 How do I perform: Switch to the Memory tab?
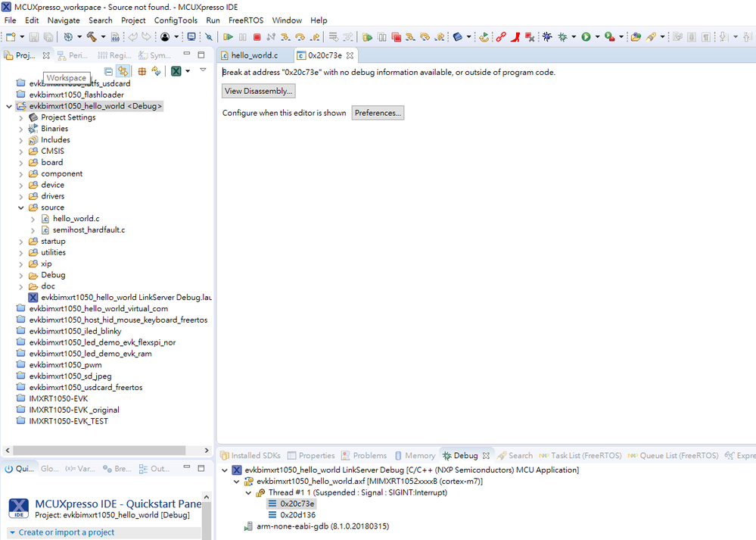[x=415, y=455]
